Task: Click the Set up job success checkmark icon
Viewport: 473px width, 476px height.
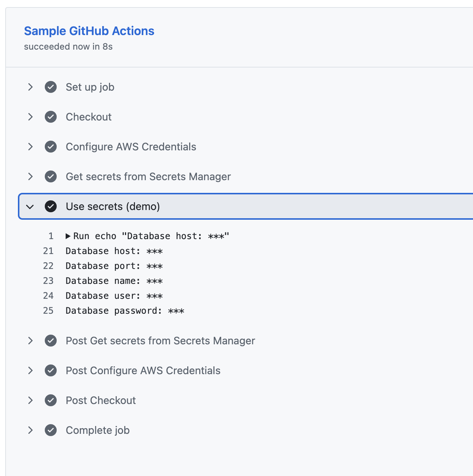Action: 51,87
